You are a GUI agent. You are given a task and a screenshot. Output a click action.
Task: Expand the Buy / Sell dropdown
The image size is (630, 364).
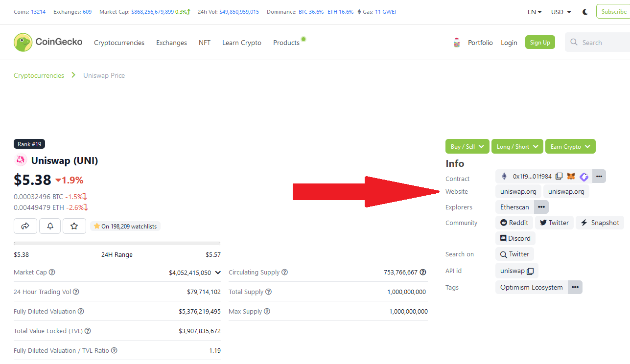[x=467, y=146]
